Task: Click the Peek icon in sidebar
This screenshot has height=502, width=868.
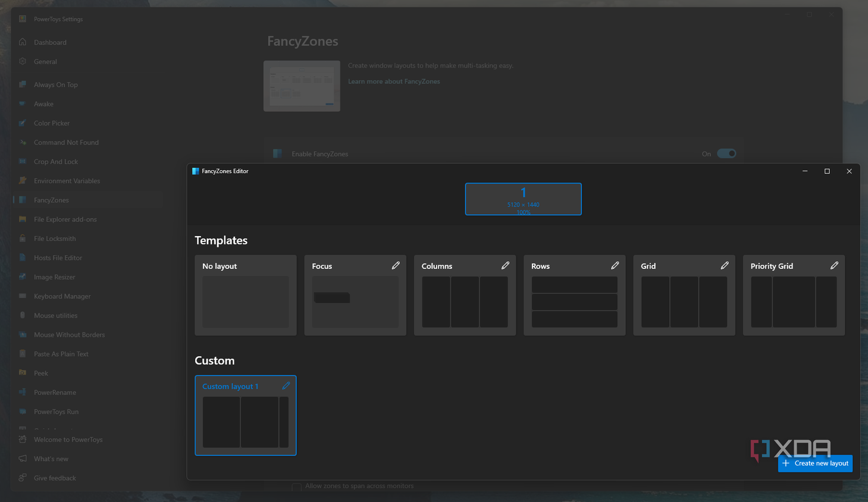Action: click(23, 373)
